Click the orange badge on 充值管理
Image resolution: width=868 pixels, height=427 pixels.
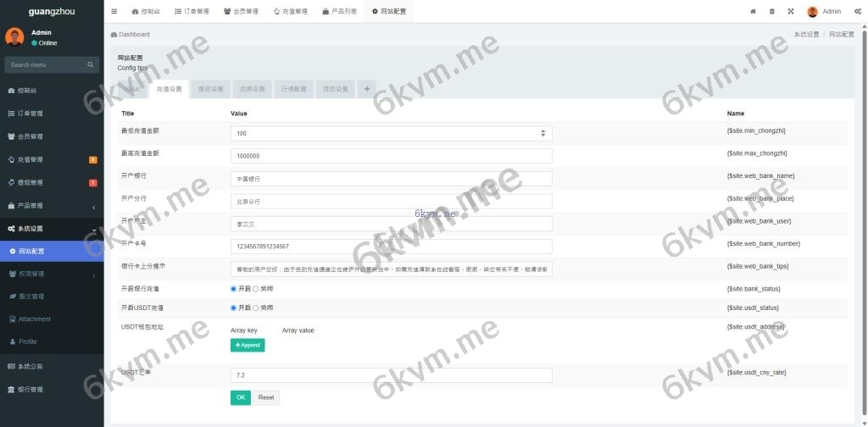pyautogui.click(x=93, y=160)
